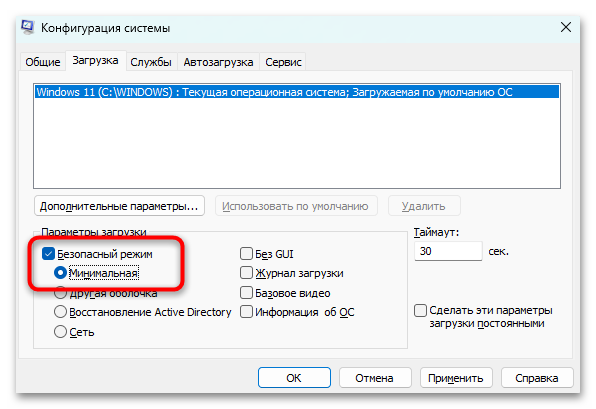Image resolution: width=596 pixels, height=409 pixels.
Task: Select Восстановление Active Directory option
Action: click(x=60, y=312)
